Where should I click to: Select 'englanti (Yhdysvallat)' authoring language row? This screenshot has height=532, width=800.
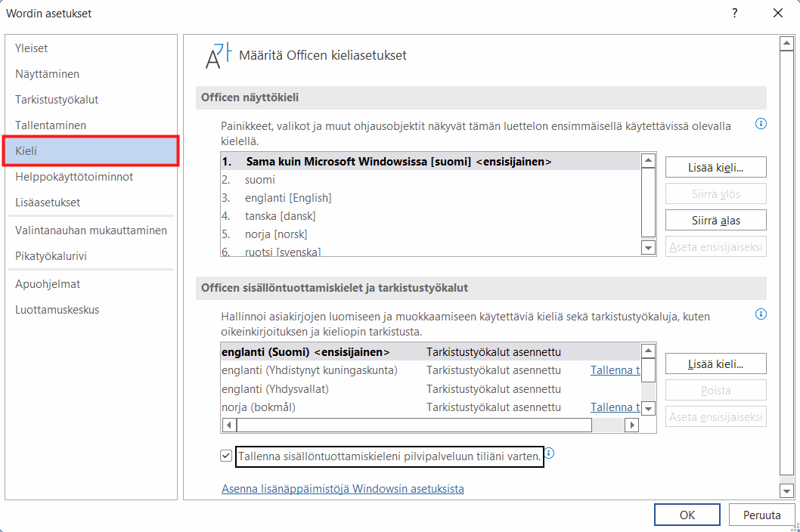tap(430, 388)
